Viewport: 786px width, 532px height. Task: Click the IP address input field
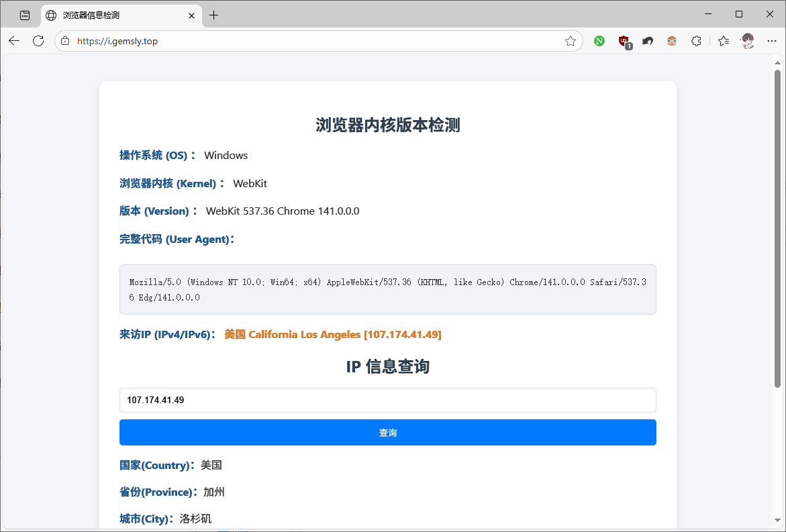tap(387, 400)
